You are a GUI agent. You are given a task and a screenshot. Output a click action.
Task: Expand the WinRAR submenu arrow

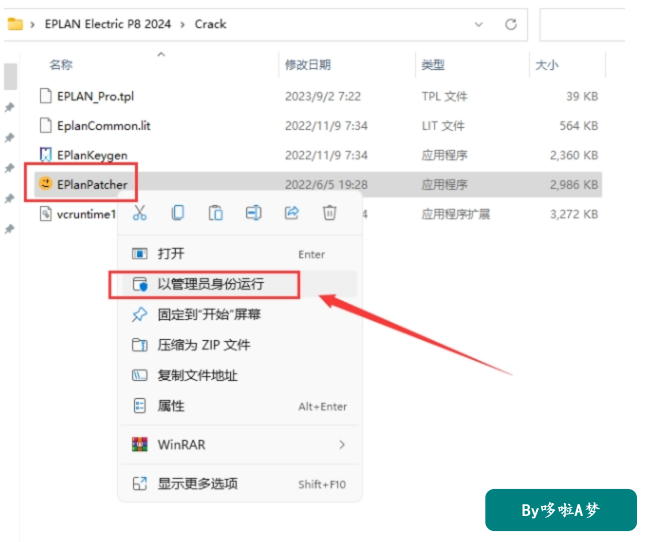[342, 445]
